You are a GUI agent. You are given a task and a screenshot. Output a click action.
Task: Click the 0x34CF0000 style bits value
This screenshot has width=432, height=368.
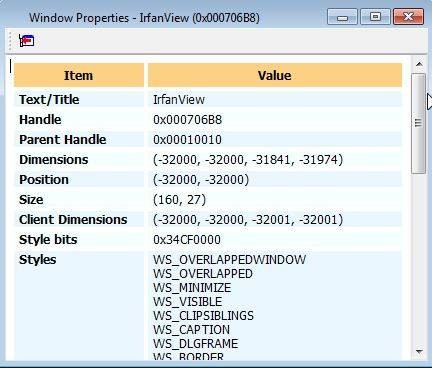pyautogui.click(x=187, y=240)
